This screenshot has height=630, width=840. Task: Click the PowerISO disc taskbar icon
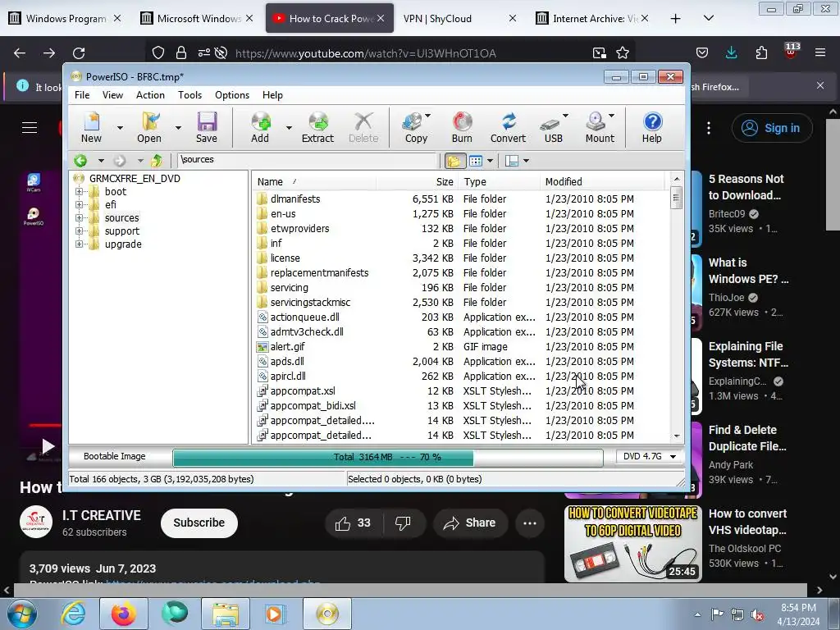(327, 614)
